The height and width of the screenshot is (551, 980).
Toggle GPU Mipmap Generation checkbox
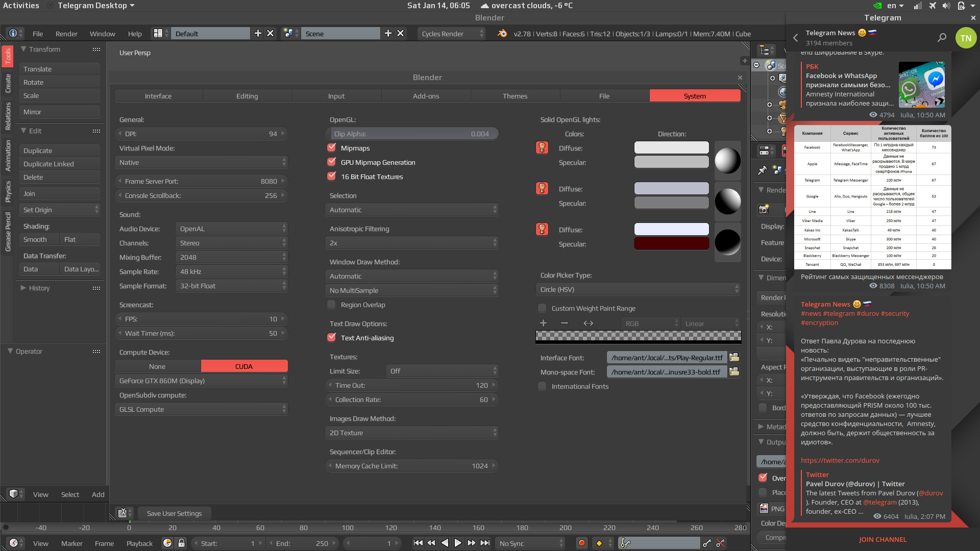[x=331, y=162]
